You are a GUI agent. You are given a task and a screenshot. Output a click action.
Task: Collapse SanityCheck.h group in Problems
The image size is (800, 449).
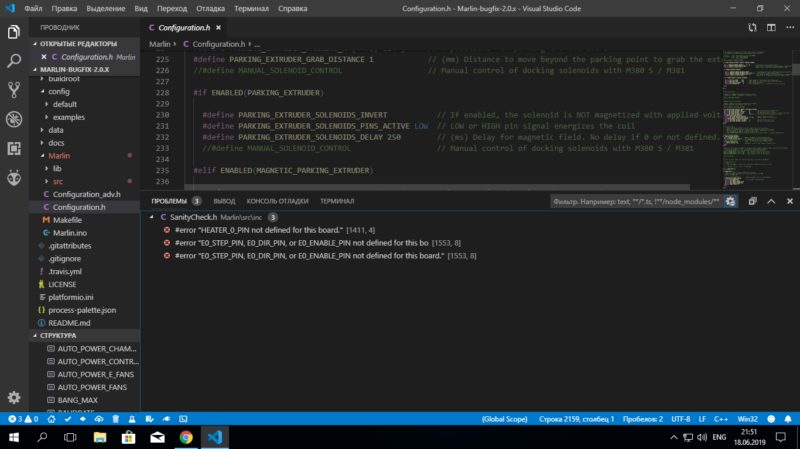(151, 217)
